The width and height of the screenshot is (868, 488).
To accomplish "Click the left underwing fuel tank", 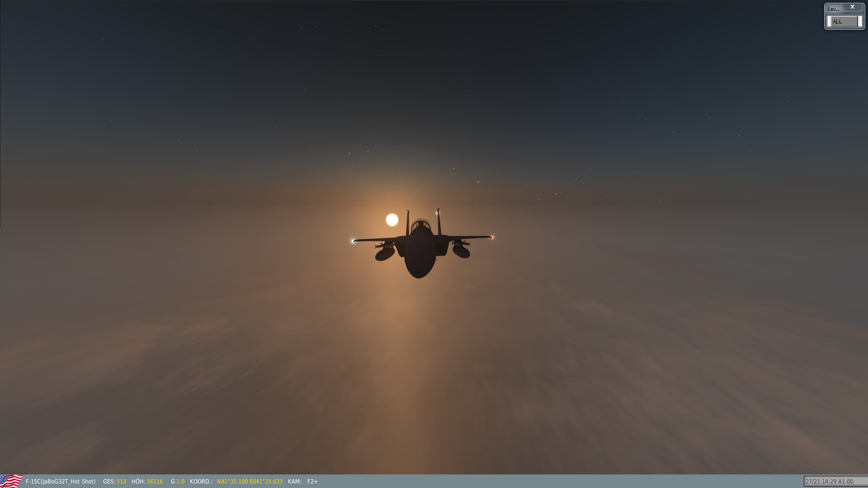I will (385, 253).
